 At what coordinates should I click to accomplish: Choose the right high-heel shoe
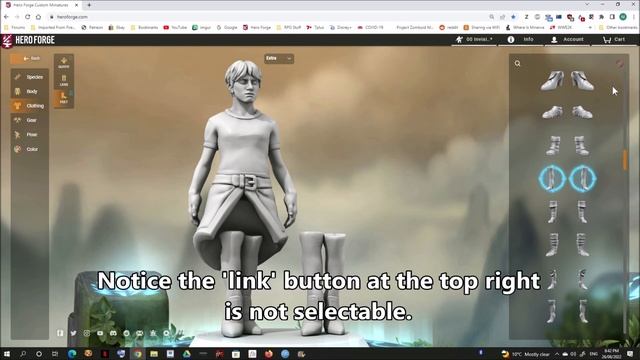click(x=582, y=80)
